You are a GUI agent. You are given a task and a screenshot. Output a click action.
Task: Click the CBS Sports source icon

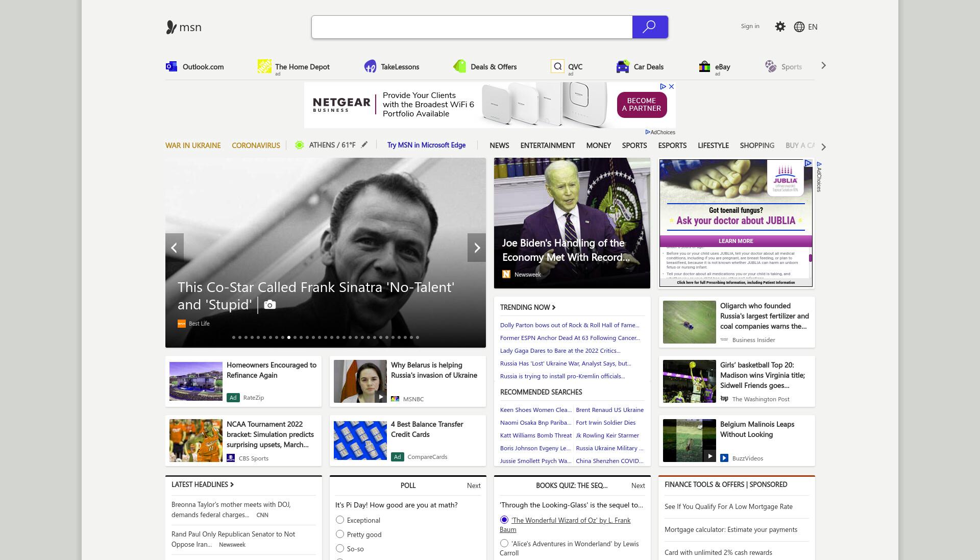click(x=231, y=458)
